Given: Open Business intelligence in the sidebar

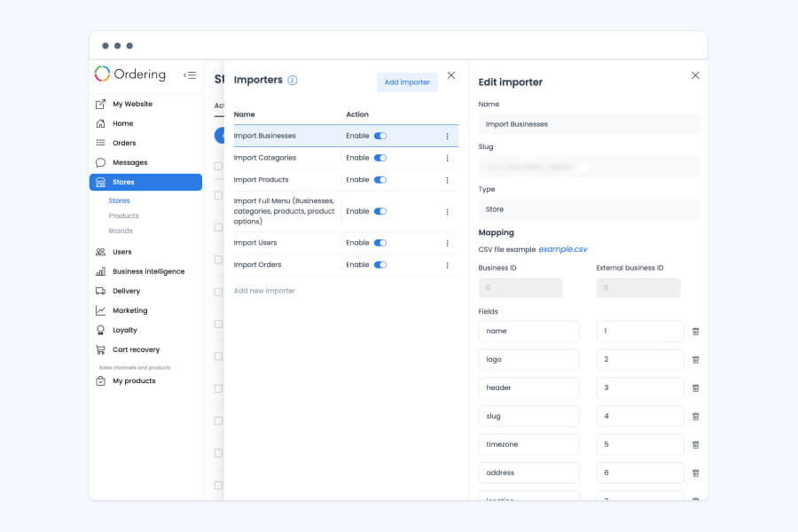Looking at the screenshot, I should (149, 271).
